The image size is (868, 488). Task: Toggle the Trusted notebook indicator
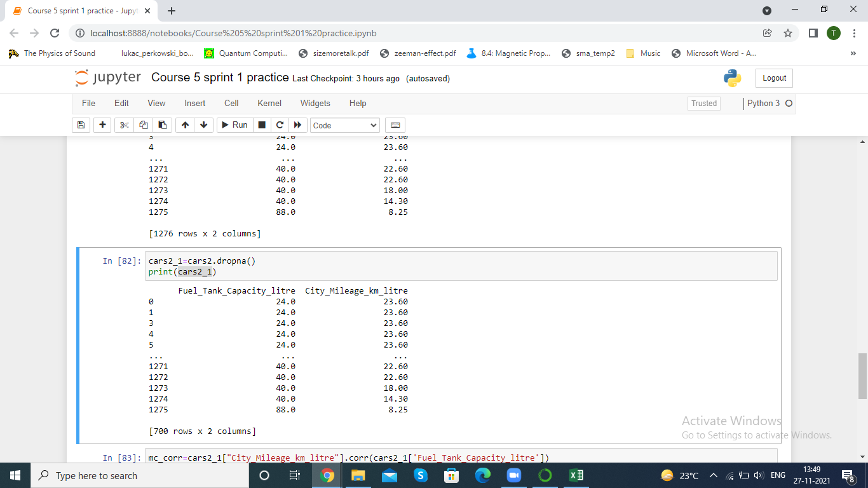coord(704,104)
